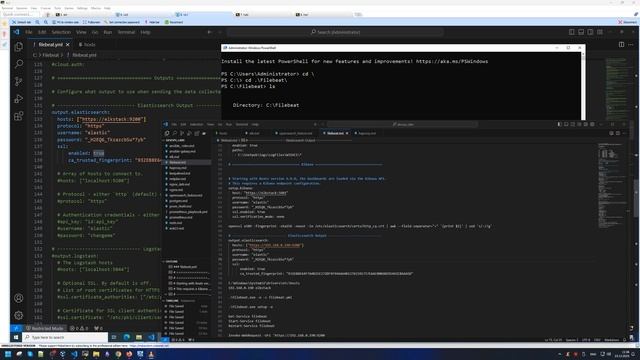Close the active filebeat.yml tab in small VS Code
This screenshot has width=640, height=360.
[347, 133]
